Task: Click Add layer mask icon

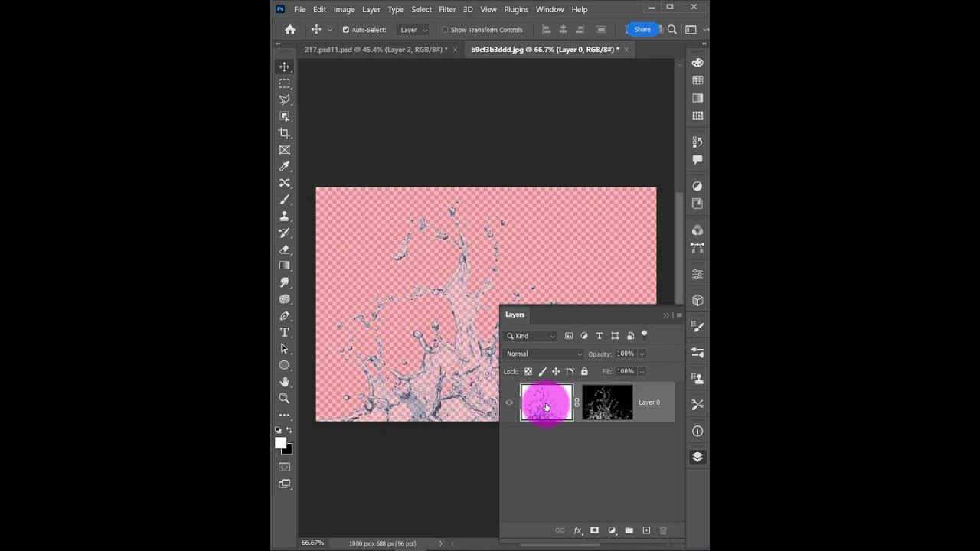Action: click(594, 530)
